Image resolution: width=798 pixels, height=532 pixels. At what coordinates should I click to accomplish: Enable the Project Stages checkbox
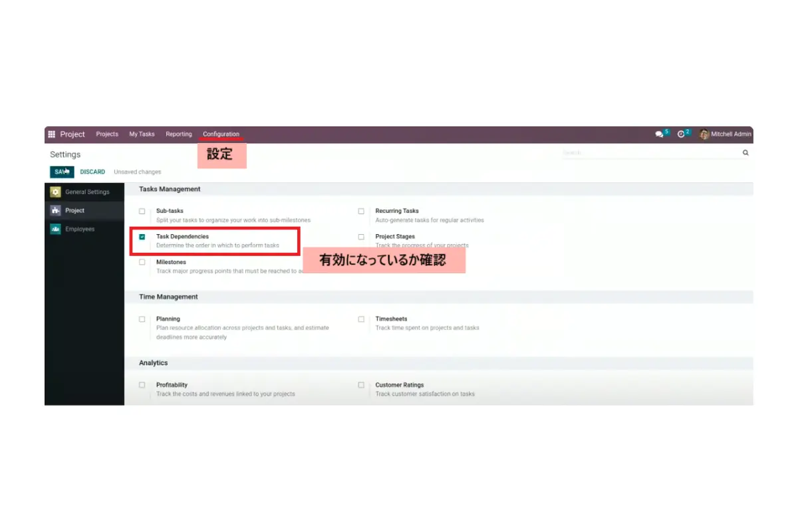click(361, 237)
